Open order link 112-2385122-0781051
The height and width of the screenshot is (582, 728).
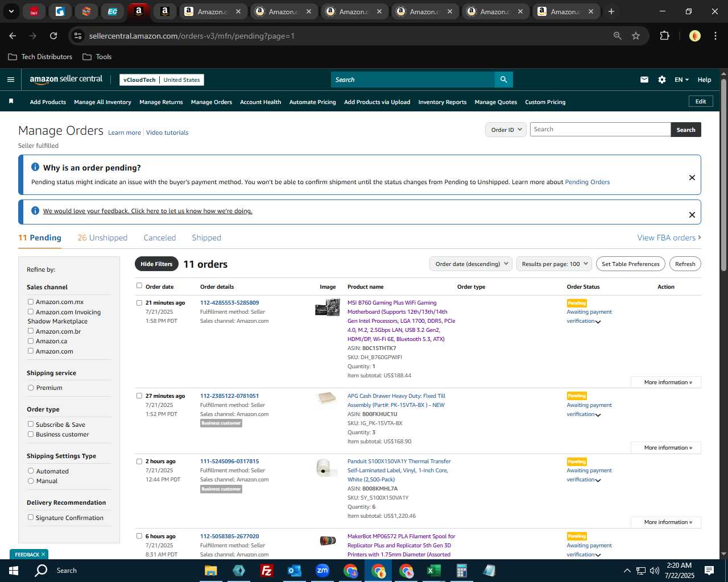[x=229, y=396]
